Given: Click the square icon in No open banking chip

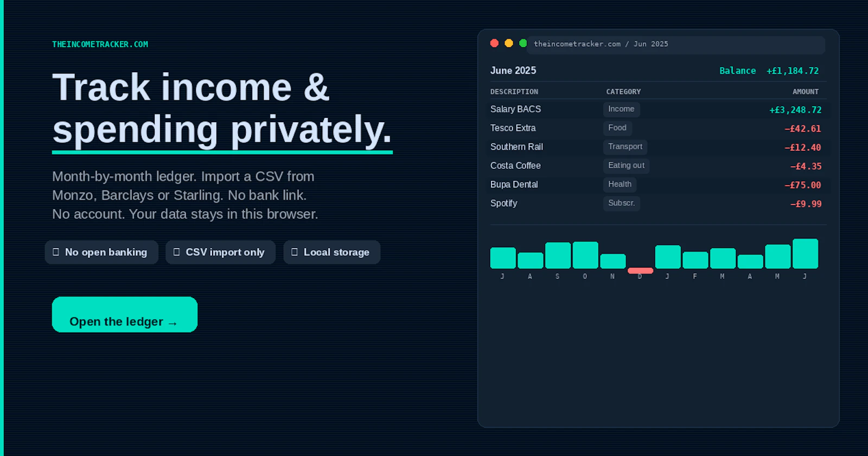Looking at the screenshot, I should [56, 252].
